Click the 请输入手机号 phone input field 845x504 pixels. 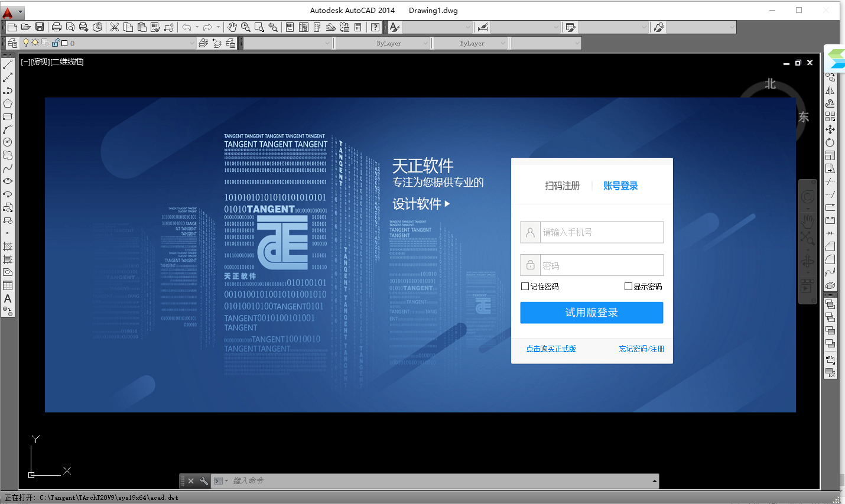coord(591,232)
